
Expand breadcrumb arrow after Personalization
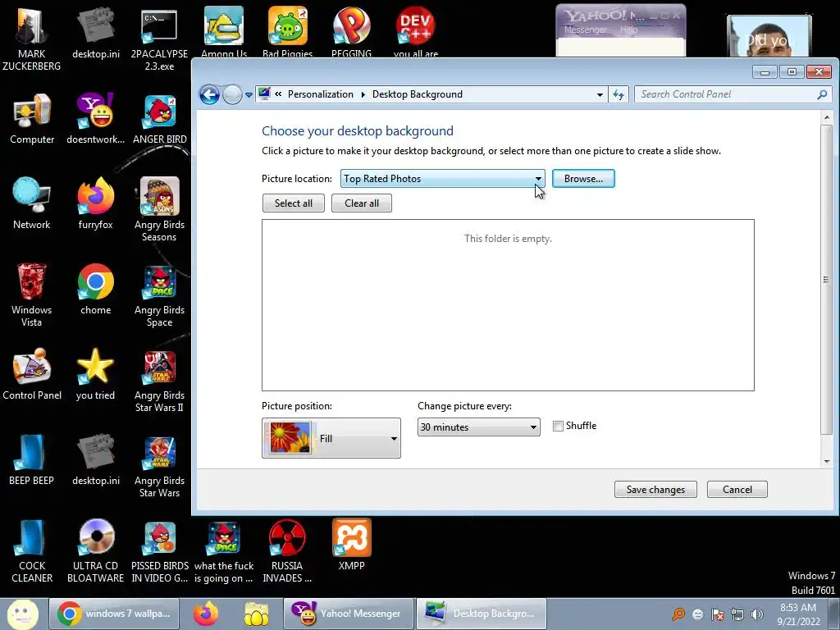pos(363,95)
